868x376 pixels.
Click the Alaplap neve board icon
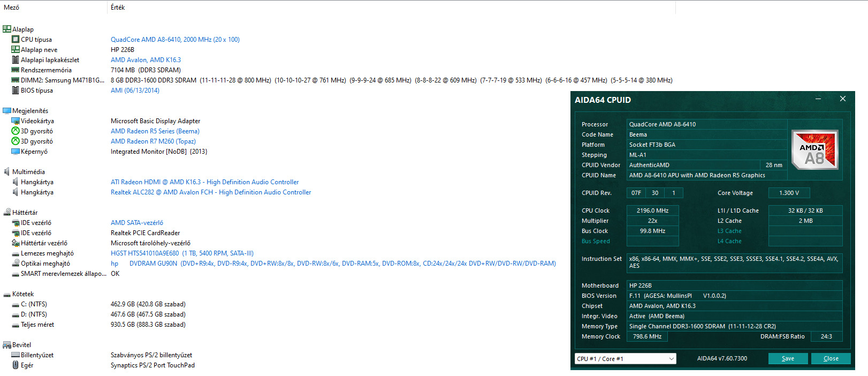point(16,49)
